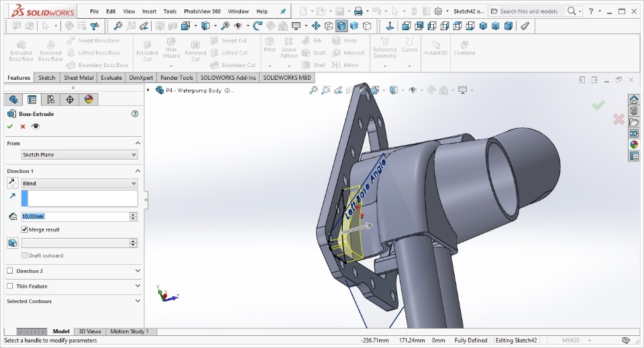Screen dimensions: 644x348
Task: Collapse the From section
Action: 138,143
